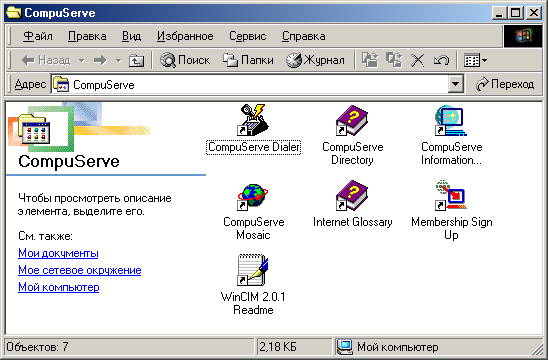
Task: Select the WinCIM 2.0.1 Readme notepad icon
Action: [253, 270]
